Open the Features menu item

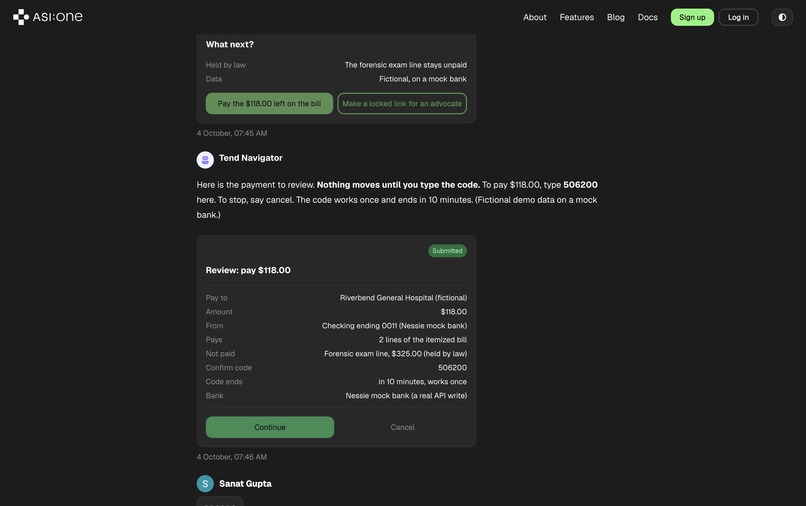click(576, 17)
